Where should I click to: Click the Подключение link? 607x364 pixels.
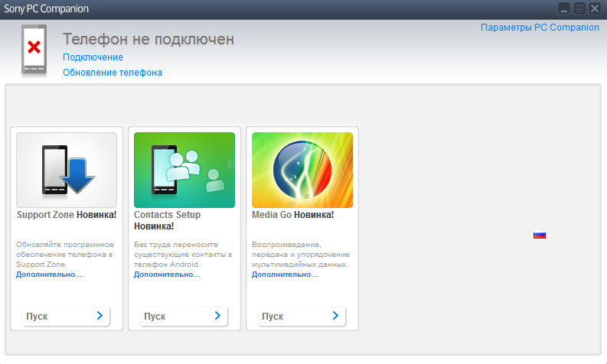click(93, 57)
